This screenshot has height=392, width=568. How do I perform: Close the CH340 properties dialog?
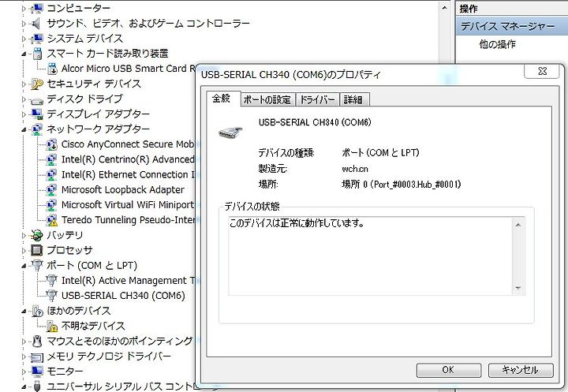542,71
